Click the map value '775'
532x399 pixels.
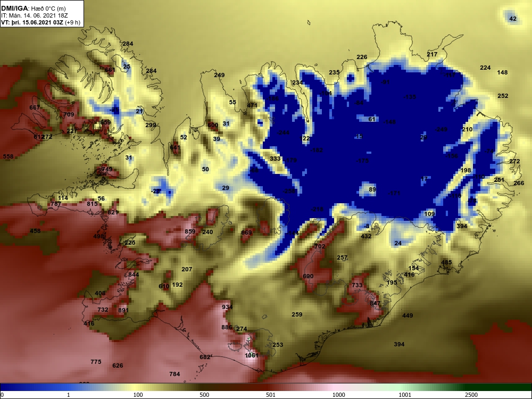coord(96,362)
